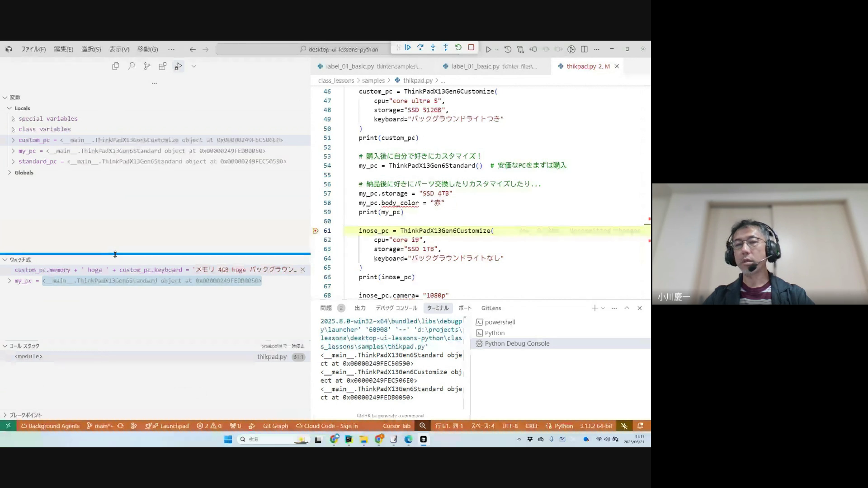Select the powershell terminal entry

[x=500, y=322]
